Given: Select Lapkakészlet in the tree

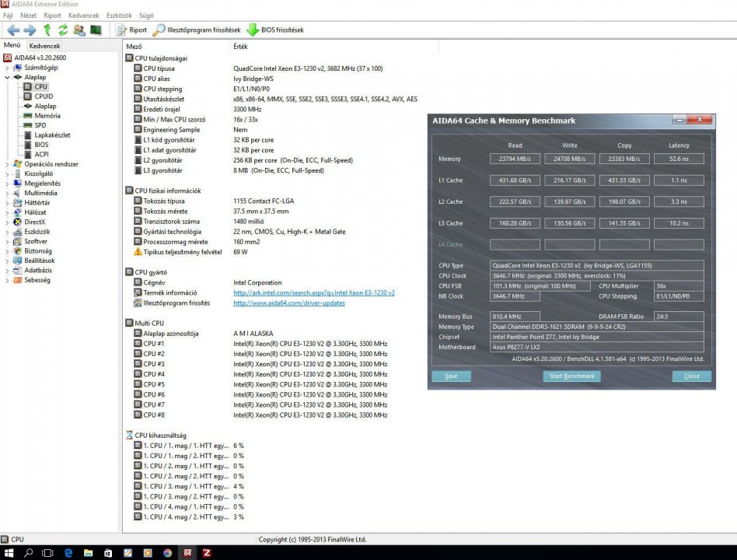Looking at the screenshot, I should coord(52,135).
